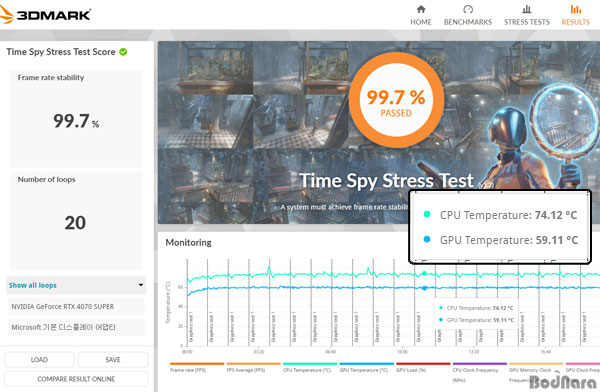
Task: Expand the Show all loops dropdown
Action: 76,285
